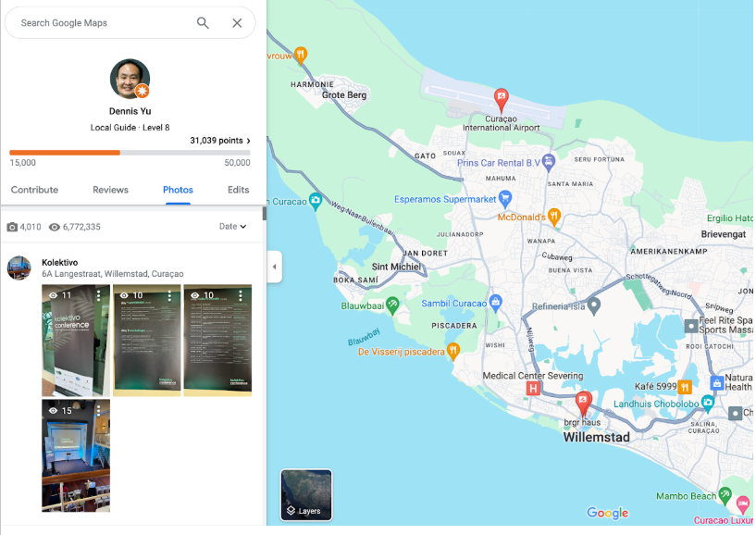Open the three-dot menu on the 11-view photo

pyautogui.click(x=99, y=295)
